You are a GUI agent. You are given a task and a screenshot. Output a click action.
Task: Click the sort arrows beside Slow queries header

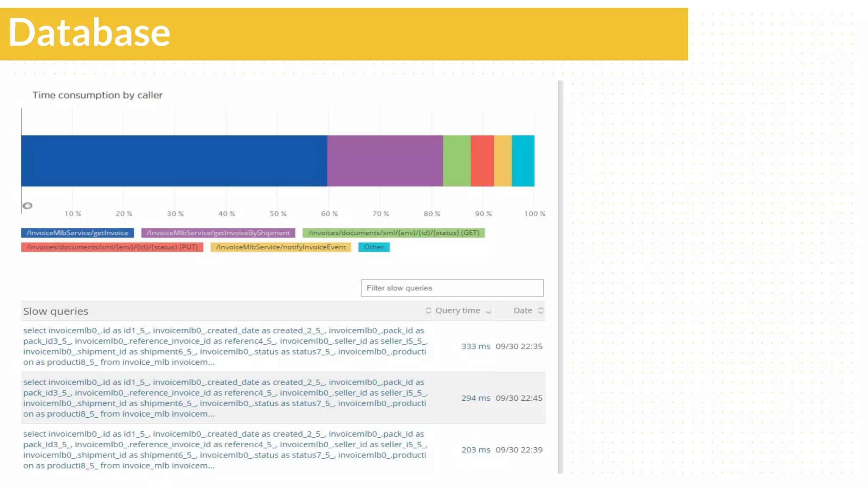pos(428,311)
